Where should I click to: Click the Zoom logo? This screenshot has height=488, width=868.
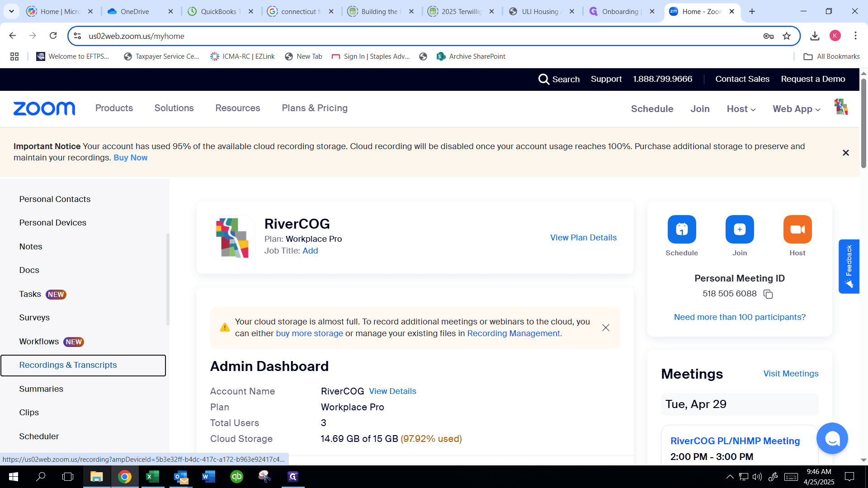[x=44, y=108]
